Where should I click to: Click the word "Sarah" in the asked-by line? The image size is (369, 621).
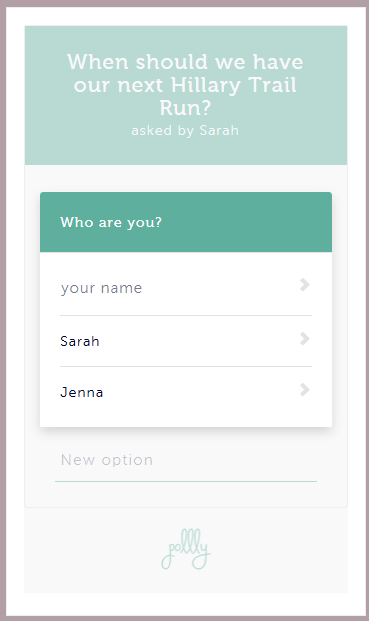click(x=219, y=130)
